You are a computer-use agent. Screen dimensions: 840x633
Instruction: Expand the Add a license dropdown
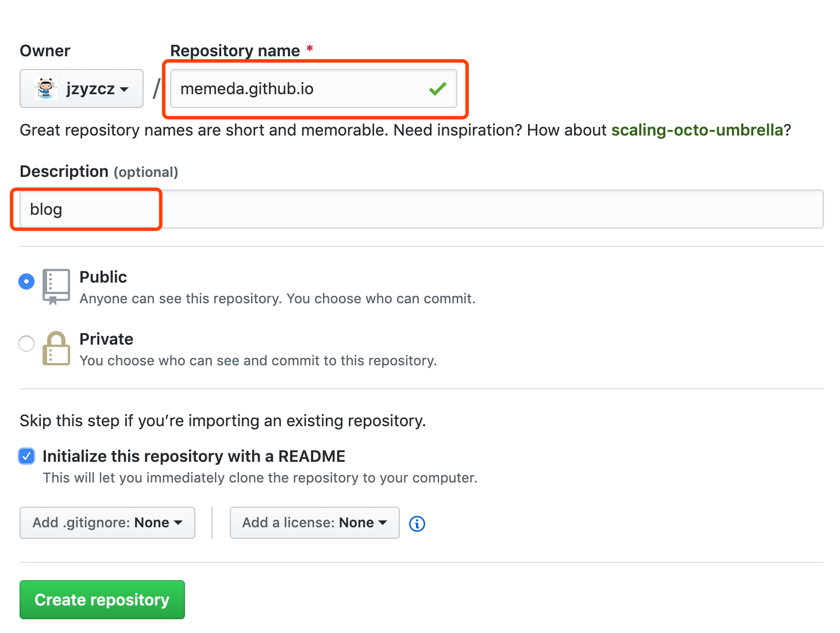coord(314,523)
